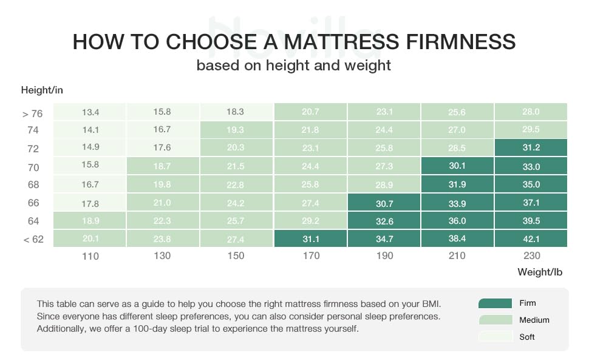Image resolution: width=589 pixels, height=364 pixels.
Task: Select the cell with value 42.1
Action: pyautogui.click(x=531, y=238)
